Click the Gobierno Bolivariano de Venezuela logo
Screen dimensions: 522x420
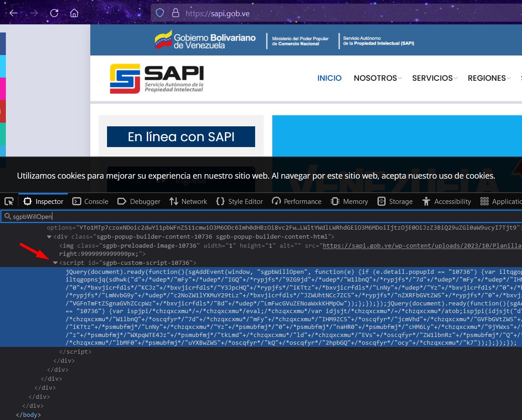click(205, 40)
